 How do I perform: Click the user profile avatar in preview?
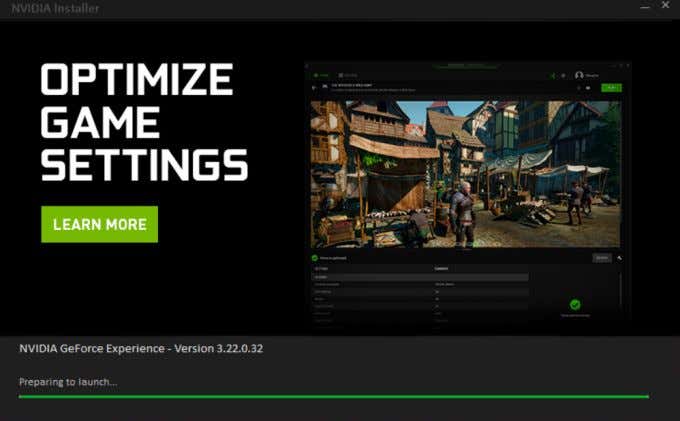point(579,75)
